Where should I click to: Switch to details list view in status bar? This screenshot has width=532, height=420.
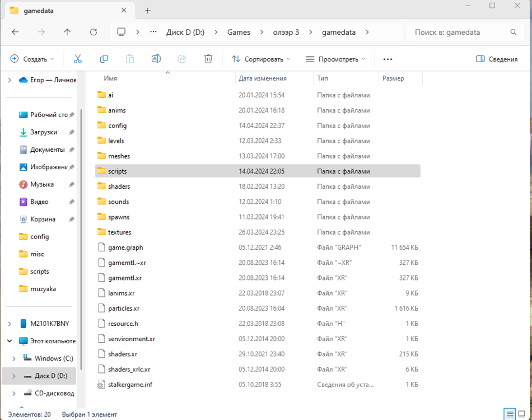click(510, 414)
